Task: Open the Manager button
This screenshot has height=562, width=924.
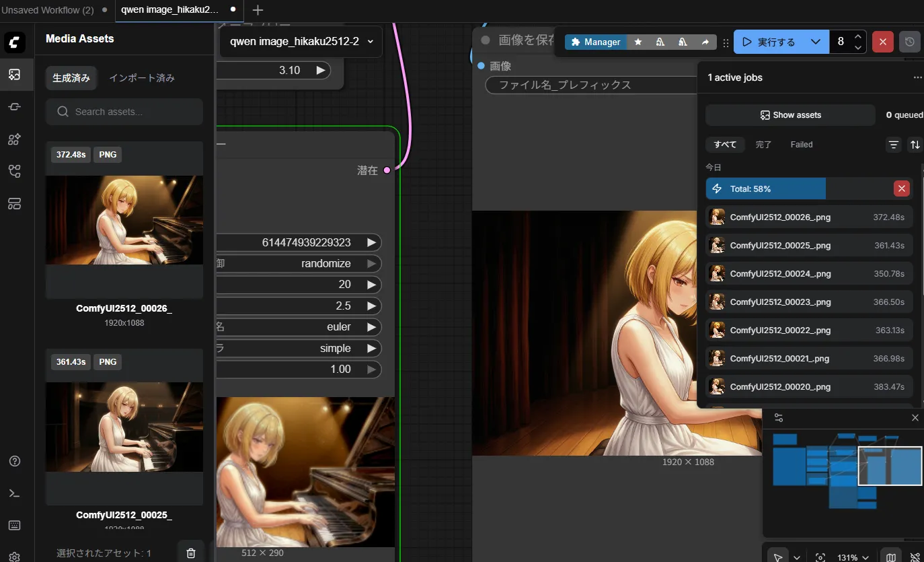Action: pos(596,42)
